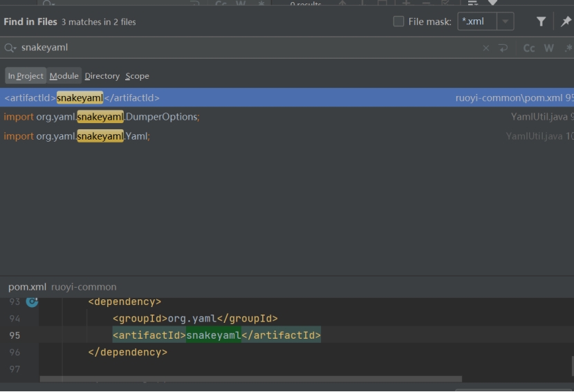The image size is (574, 392).
Task: Pin the Find in Files window
Action: pyautogui.click(x=566, y=21)
